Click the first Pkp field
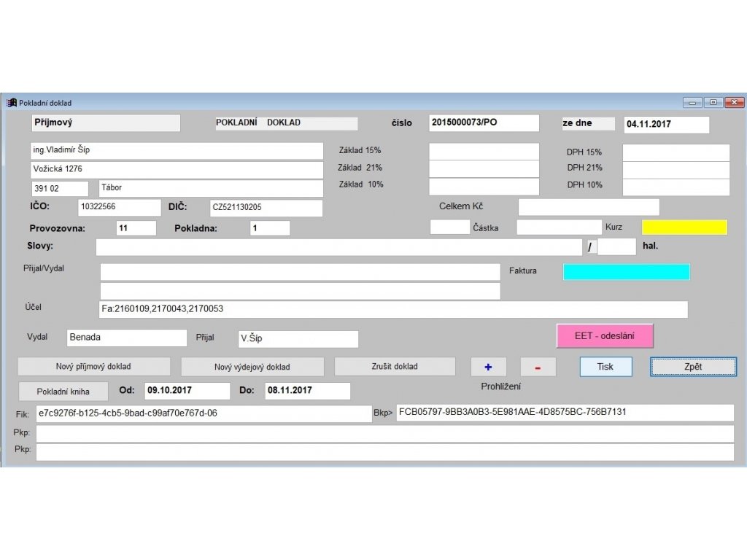The height and width of the screenshot is (560, 747). (x=385, y=433)
